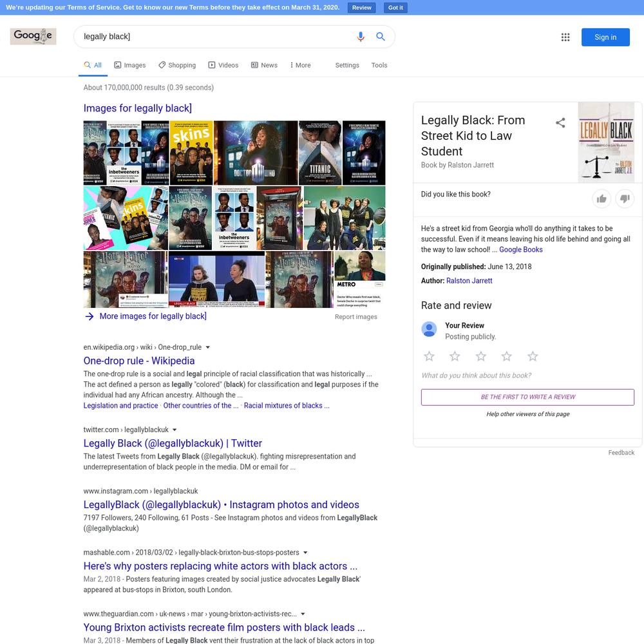Click the magnifier search button
Viewport: 644px width, 644px height.
coord(381,37)
